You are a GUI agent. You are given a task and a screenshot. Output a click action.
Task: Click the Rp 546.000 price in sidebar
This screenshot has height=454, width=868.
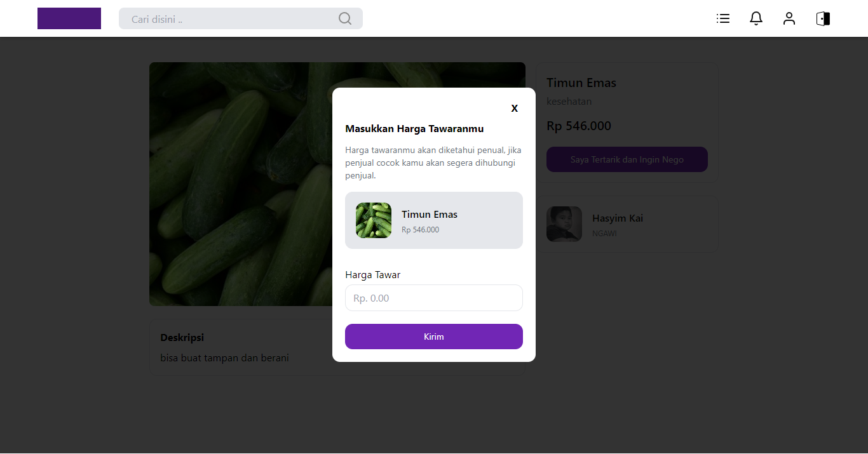click(579, 126)
